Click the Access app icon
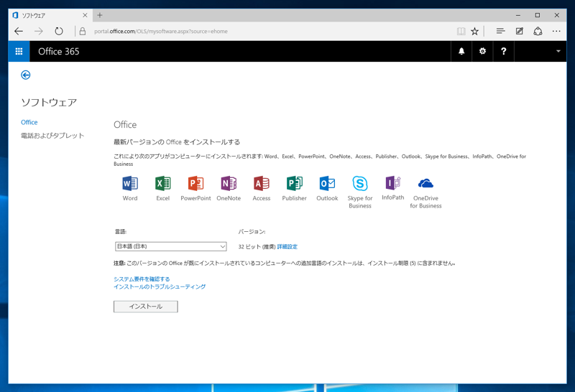The width and height of the screenshot is (575, 392). point(261,183)
